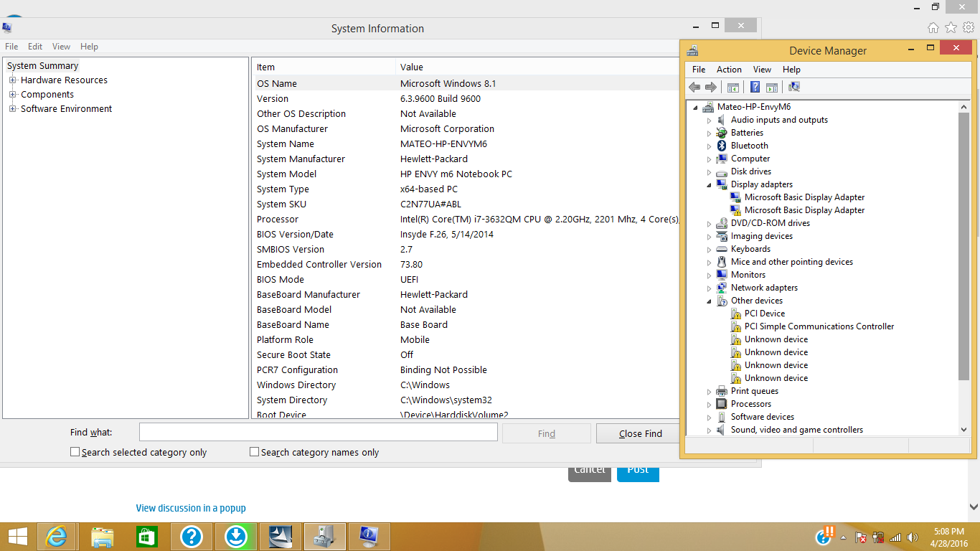The height and width of the screenshot is (551, 980).
Task: Click the blue download arrow taskbar icon
Action: 236,537
